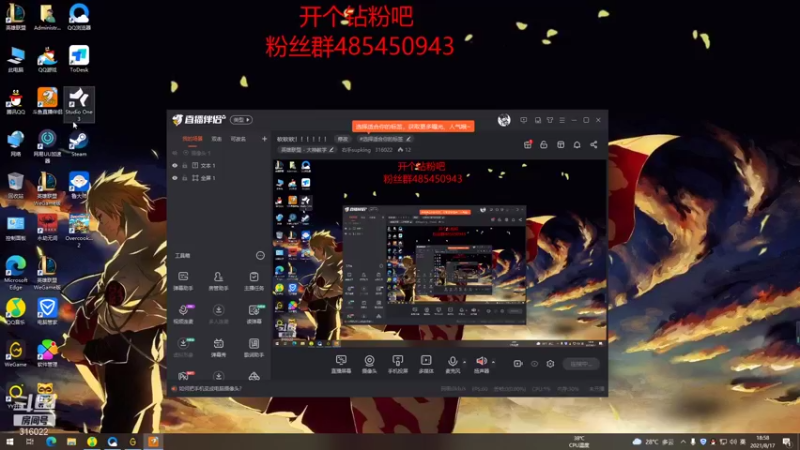The width and height of the screenshot is (800, 450).
Task: Expand the 模式 mode switch beside the logo
Action: pos(241,120)
